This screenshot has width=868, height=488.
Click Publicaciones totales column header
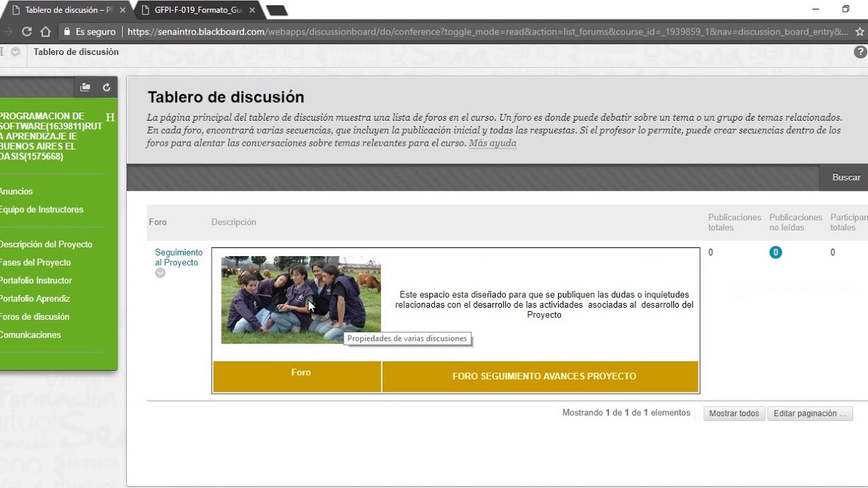(734, 222)
